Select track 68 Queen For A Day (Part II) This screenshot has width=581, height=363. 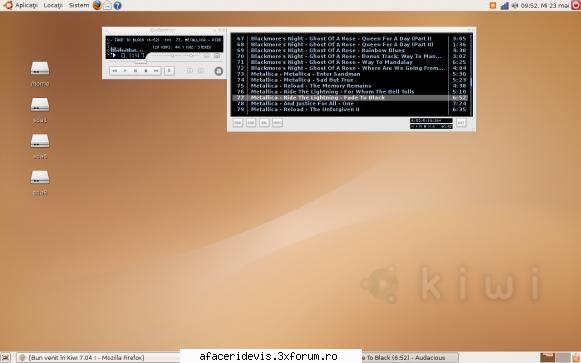(x=350, y=44)
